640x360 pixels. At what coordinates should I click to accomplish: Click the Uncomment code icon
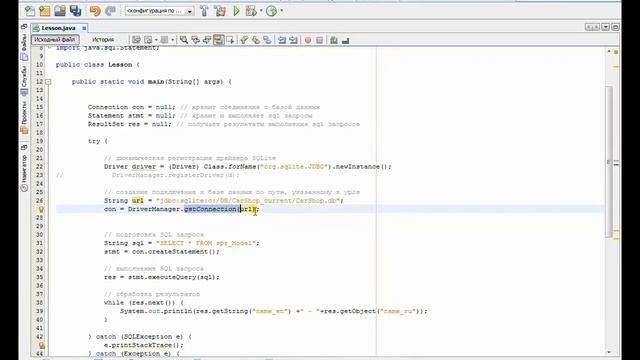[345, 40]
